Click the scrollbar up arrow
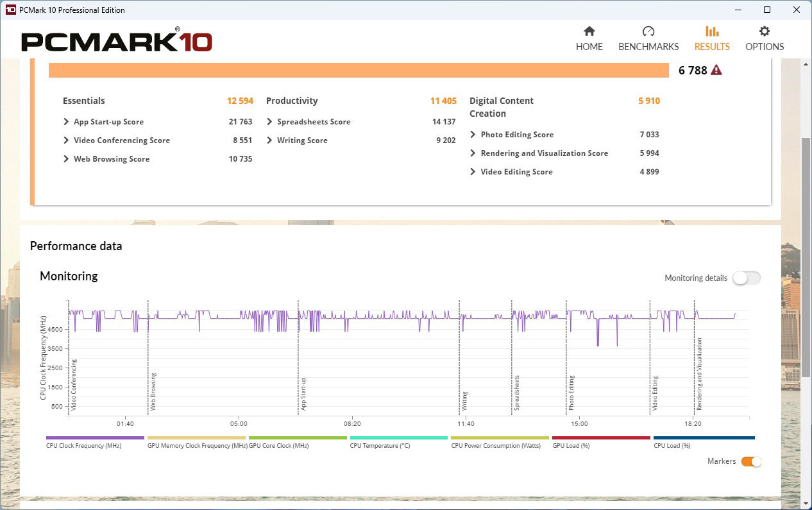 [806, 64]
